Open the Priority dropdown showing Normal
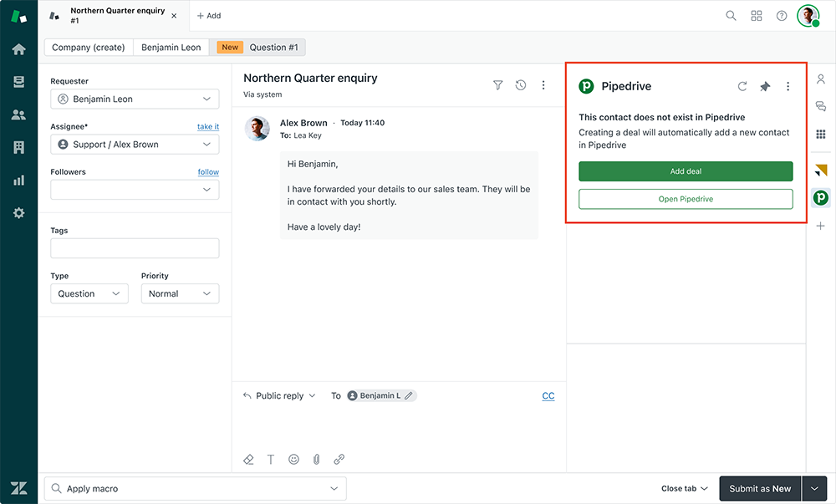The width and height of the screenshot is (836, 504). (x=181, y=293)
